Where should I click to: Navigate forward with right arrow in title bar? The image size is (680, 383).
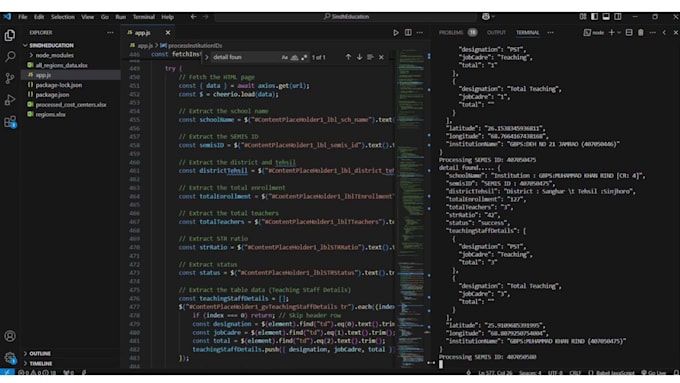[x=206, y=16]
